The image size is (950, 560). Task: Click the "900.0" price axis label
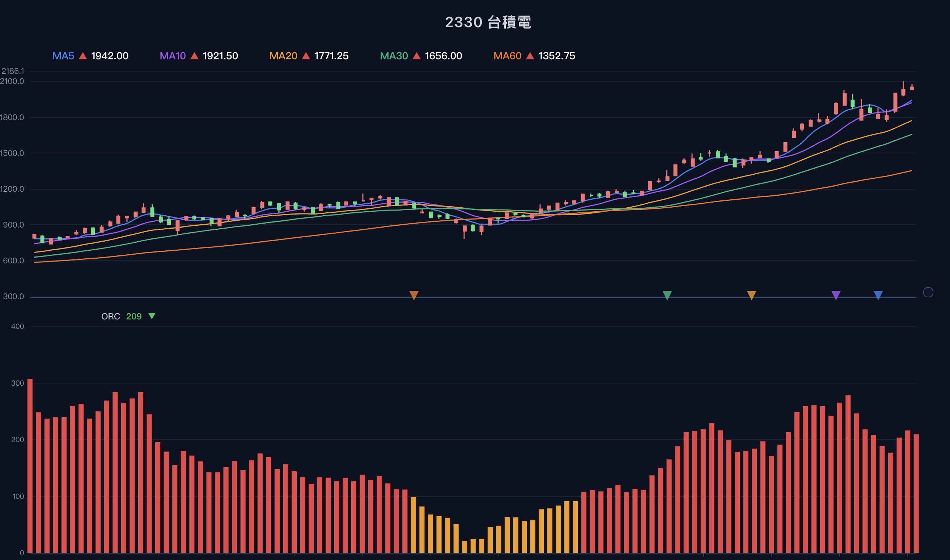(x=14, y=225)
